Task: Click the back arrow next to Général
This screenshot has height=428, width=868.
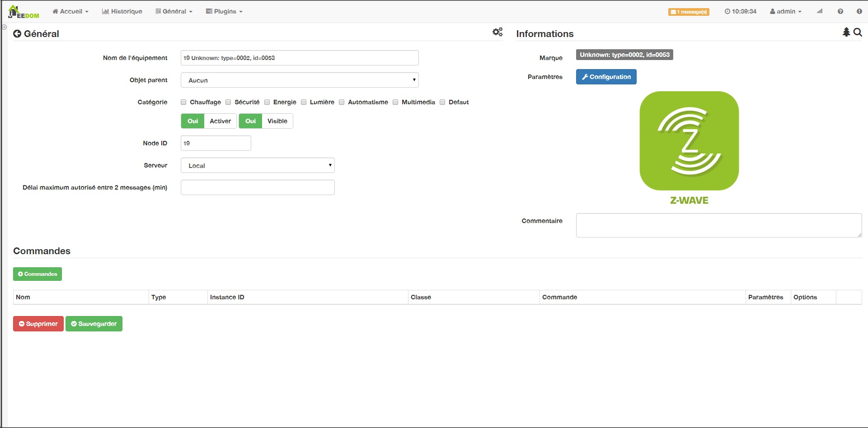Action: pyautogui.click(x=17, y=34)
